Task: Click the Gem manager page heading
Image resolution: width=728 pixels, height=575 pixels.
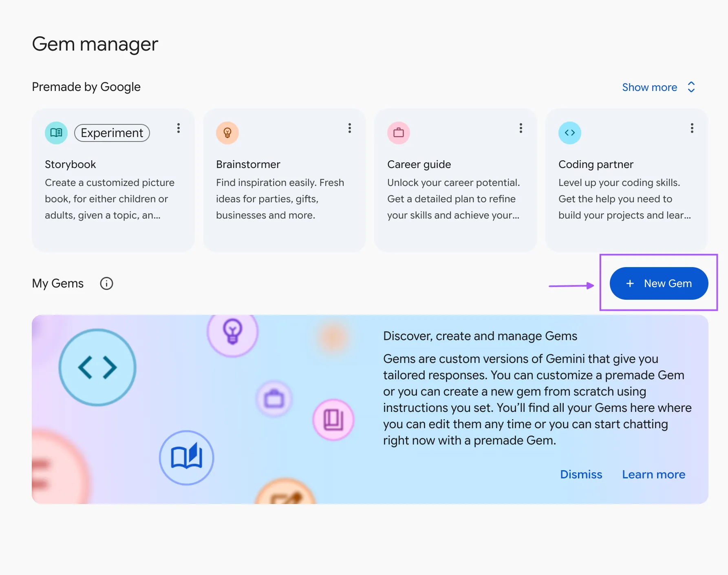Action: [95, 44]
